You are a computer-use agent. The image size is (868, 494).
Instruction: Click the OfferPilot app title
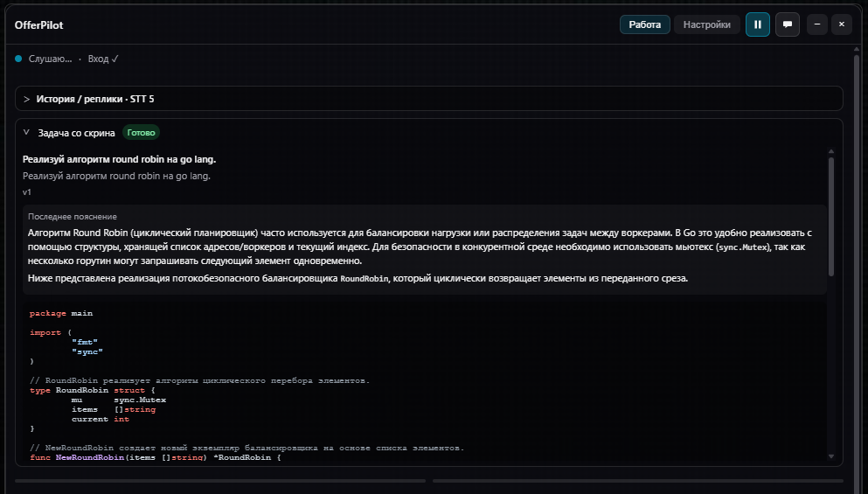click(x=38, y=25)
